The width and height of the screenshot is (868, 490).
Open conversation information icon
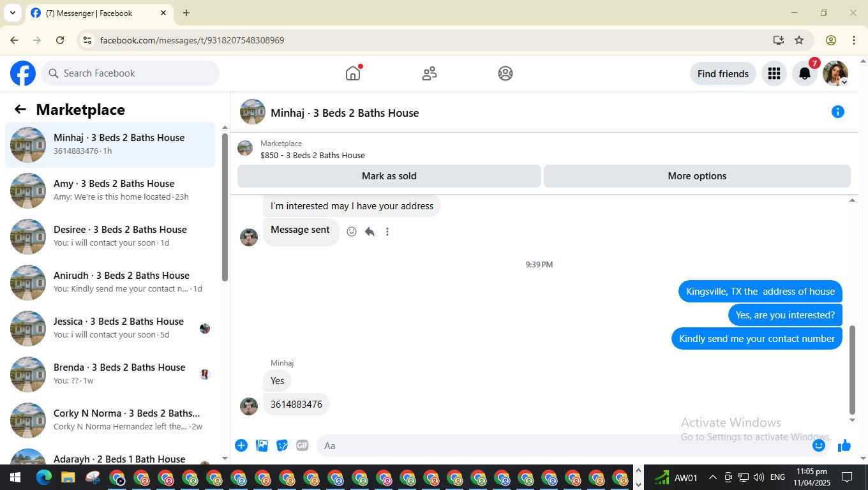(838, 112)
